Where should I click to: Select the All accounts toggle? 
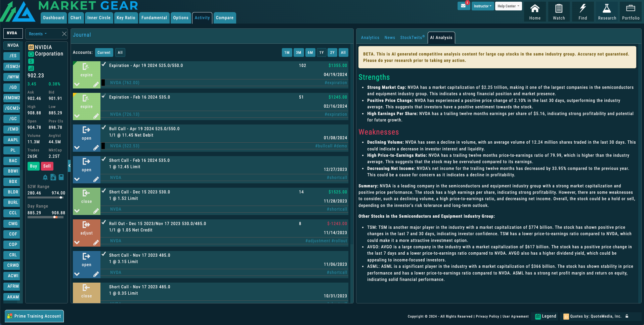coord(120,52)
